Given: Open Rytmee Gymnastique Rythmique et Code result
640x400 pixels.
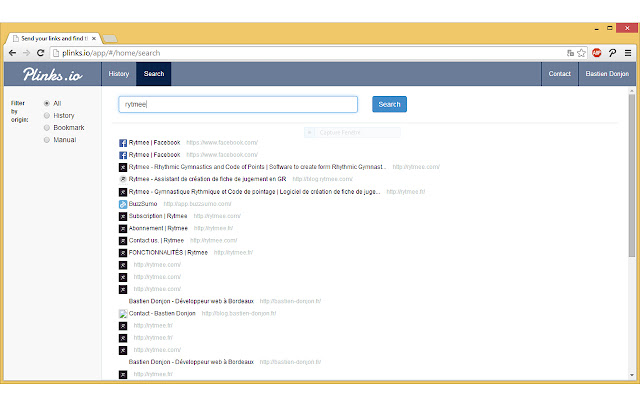Looking at the screenshot, I should click(x=254, y=191).
